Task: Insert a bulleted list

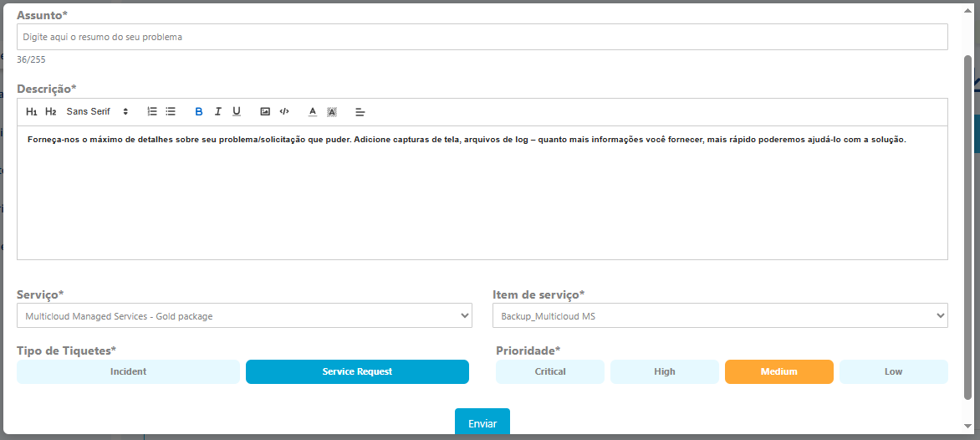Action: [171, 111]
